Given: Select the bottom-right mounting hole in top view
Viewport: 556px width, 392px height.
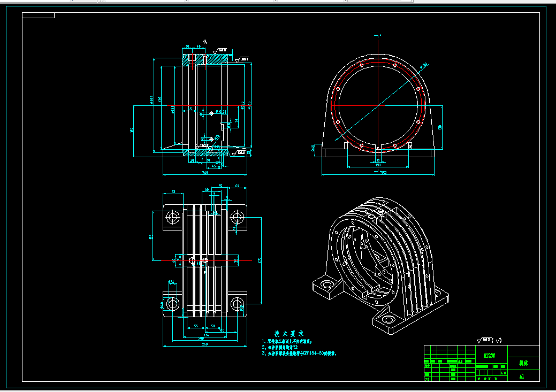Looking at the screenshot, I should tap(237, 304).
